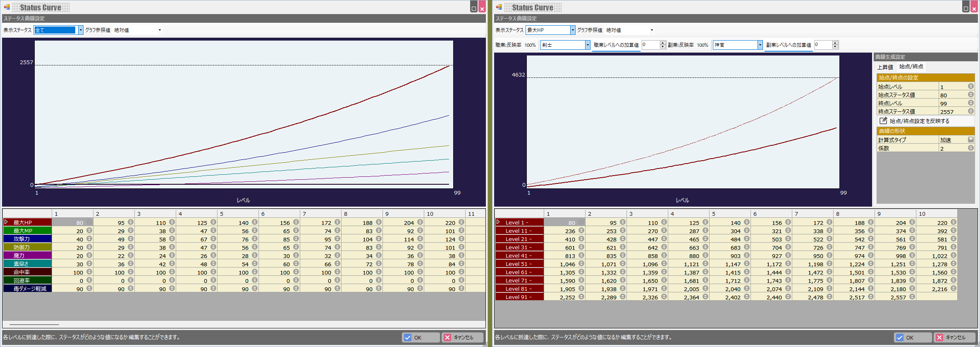Select the 始点/終点 tab
This screenshot has height=347, width=980.
point(911,66)
